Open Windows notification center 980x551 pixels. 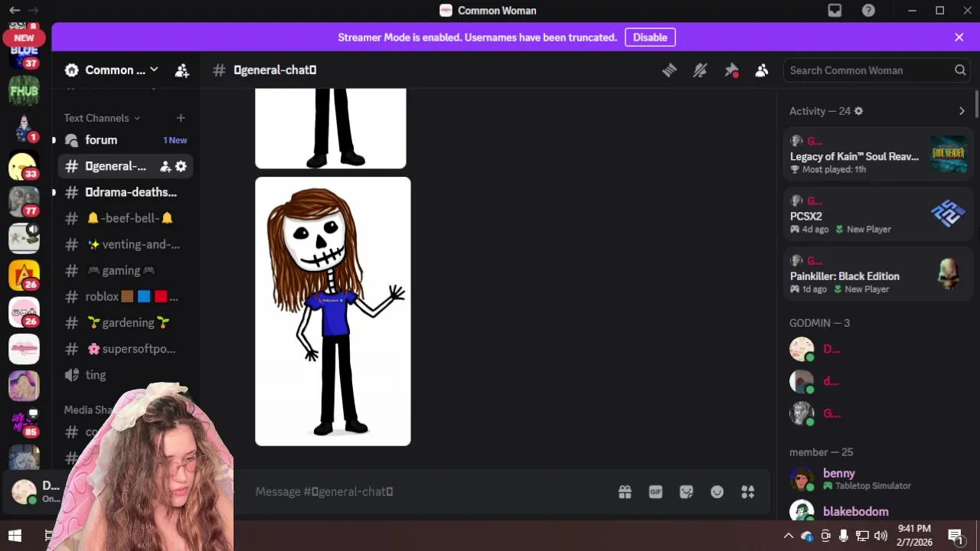tap(955, 536)
